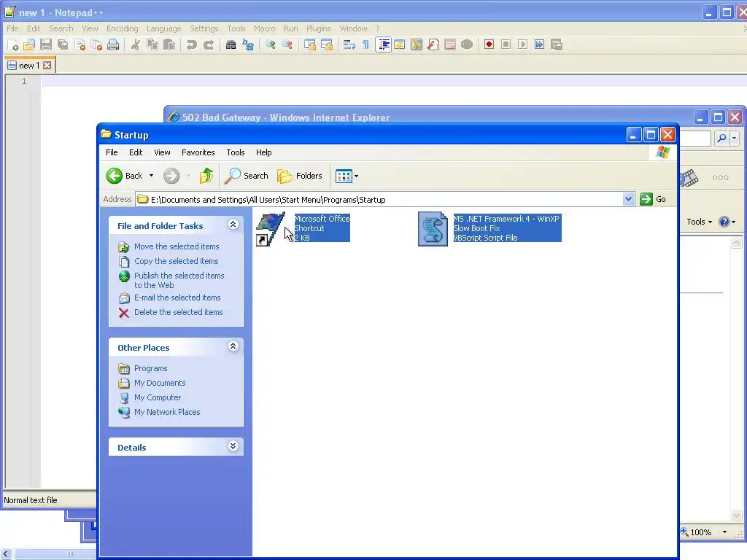Collapse the Other Places panel

(233, 346)
